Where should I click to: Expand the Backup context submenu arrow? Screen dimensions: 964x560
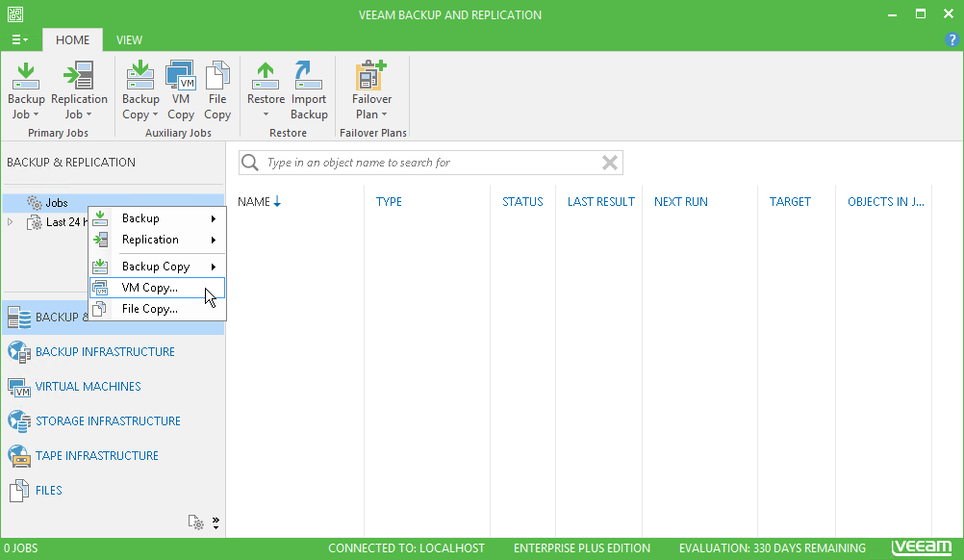point(214,218)
